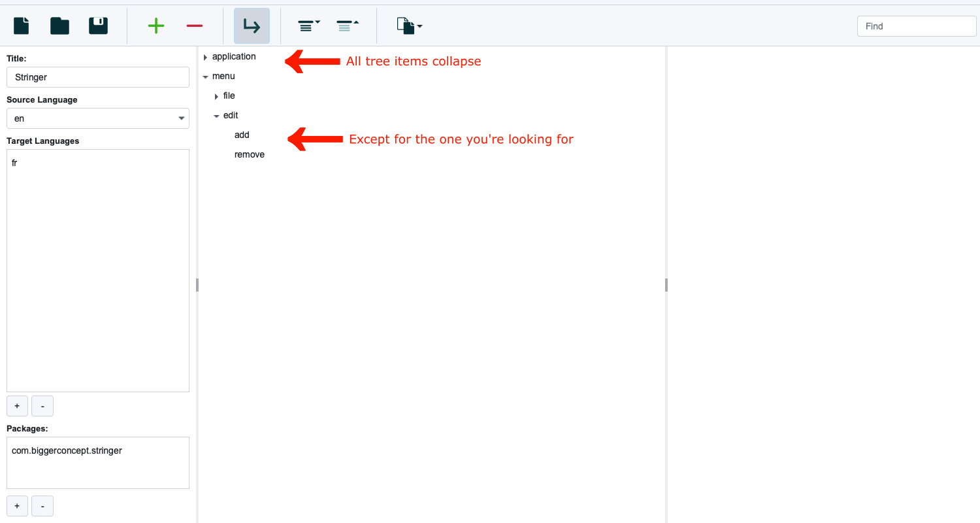Expand all tree items with the toolbar icon
980x523 pixels.
309,25
